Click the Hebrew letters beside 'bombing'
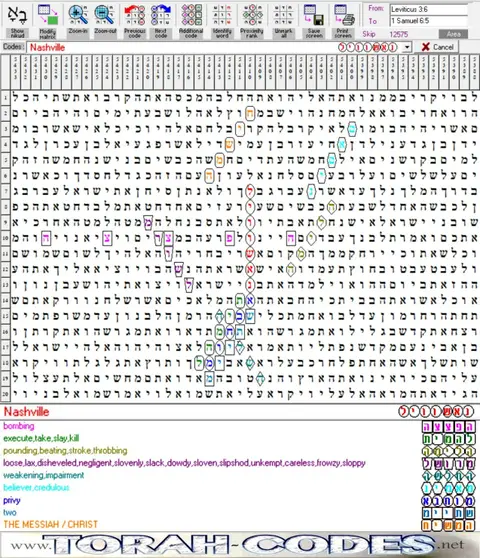 tap(449, 426)
